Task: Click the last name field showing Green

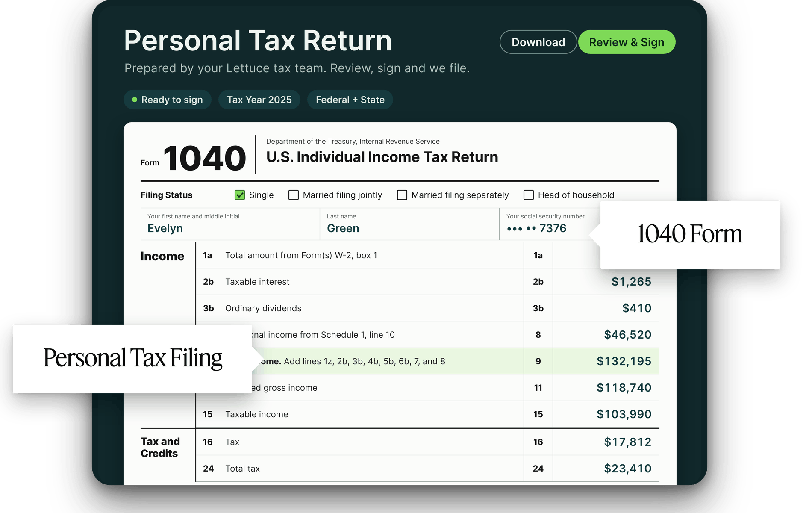Action: tap(409, 224)
